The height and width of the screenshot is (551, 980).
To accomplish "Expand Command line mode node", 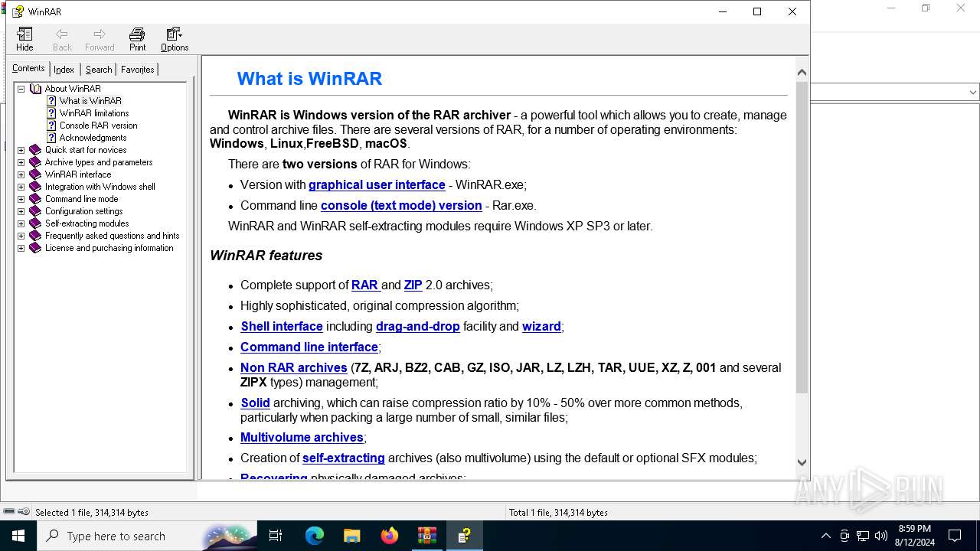I will 21,199.
